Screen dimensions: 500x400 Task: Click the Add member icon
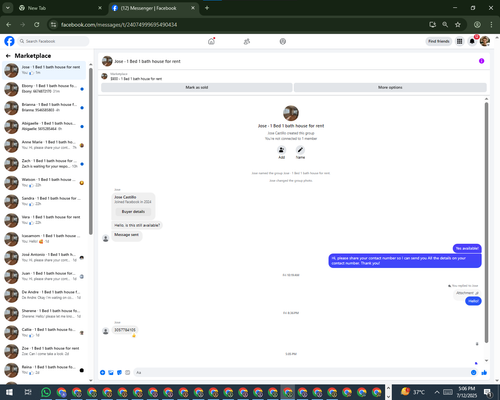282,150
